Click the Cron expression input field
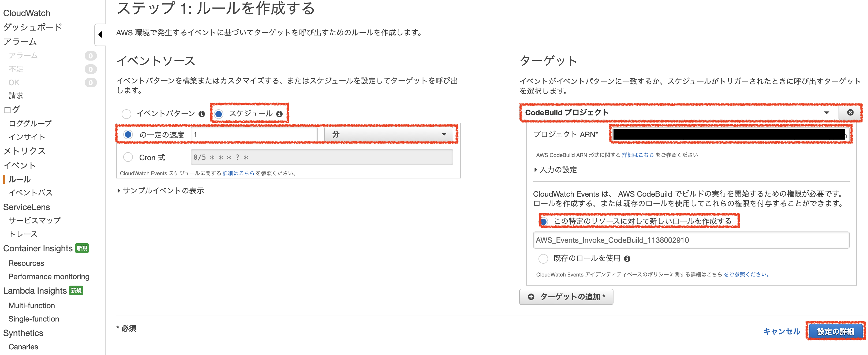Image resolution: width=868 pixels, height=355 pixels. 322,157
